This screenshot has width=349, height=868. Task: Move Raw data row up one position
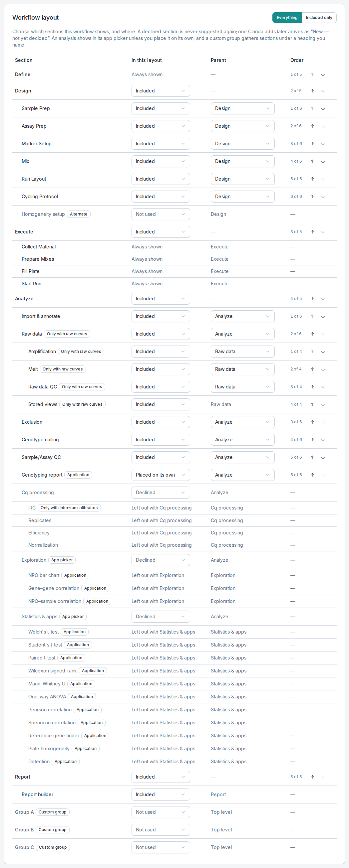pyautogui.click(x=312, y=334)
